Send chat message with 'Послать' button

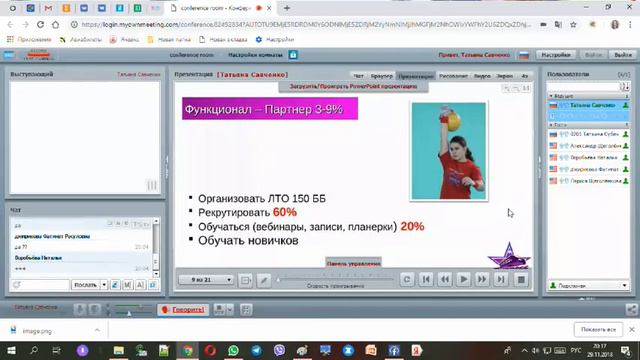[85, 284]
